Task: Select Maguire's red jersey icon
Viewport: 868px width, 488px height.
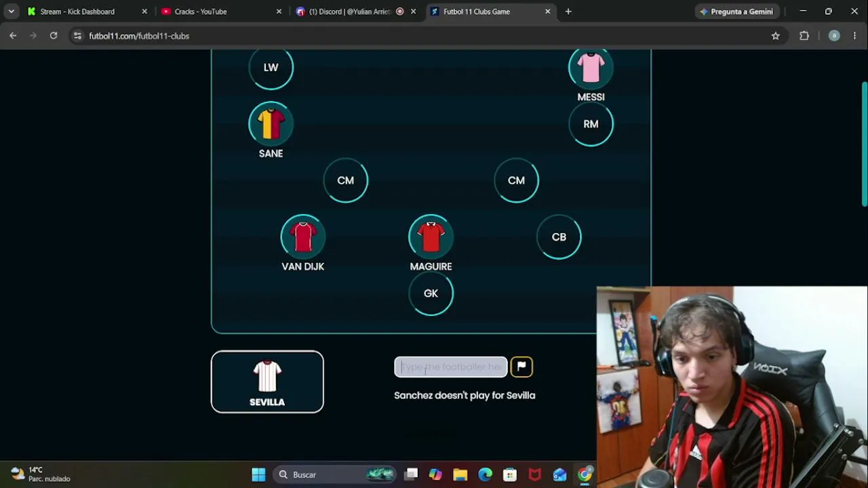Action: [431, 237]
